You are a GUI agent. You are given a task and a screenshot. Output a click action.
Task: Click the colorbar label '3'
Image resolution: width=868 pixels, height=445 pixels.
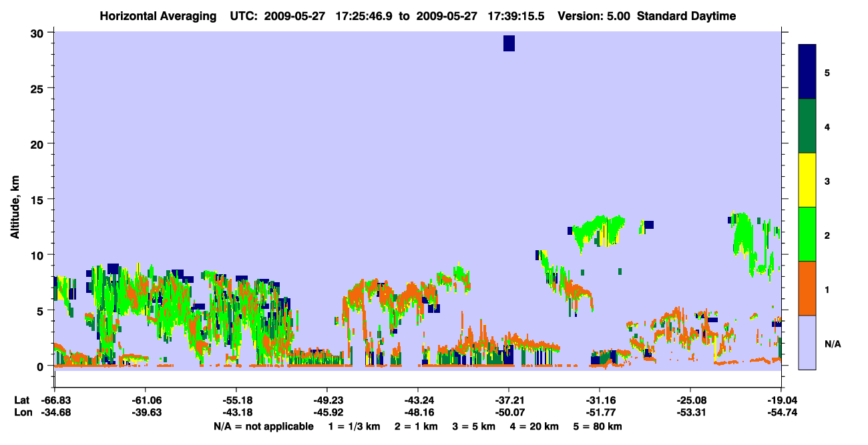pos(827,180)
